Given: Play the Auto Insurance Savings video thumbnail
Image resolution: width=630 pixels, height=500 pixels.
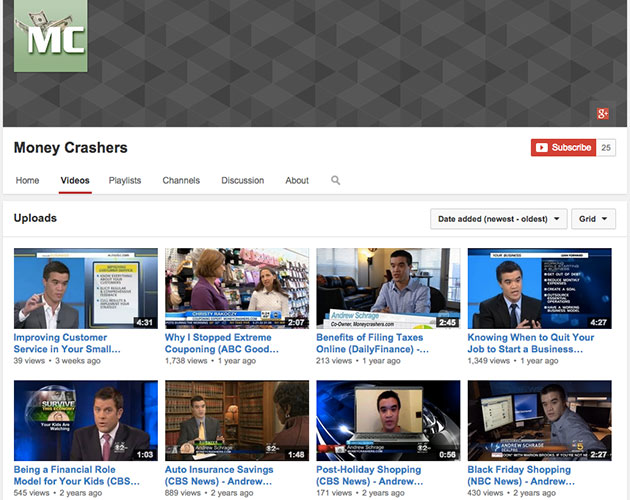Looking at the screenshot, I should [237, 420].
